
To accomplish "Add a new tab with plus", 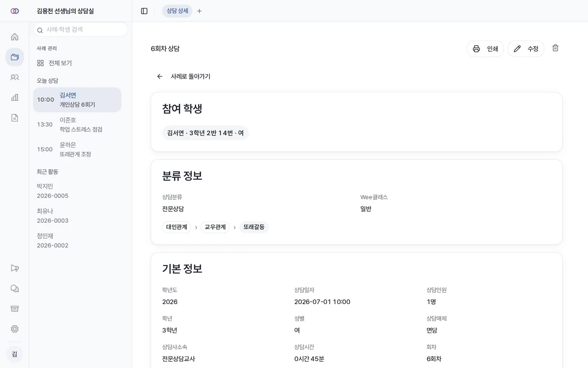I will 199,11.
